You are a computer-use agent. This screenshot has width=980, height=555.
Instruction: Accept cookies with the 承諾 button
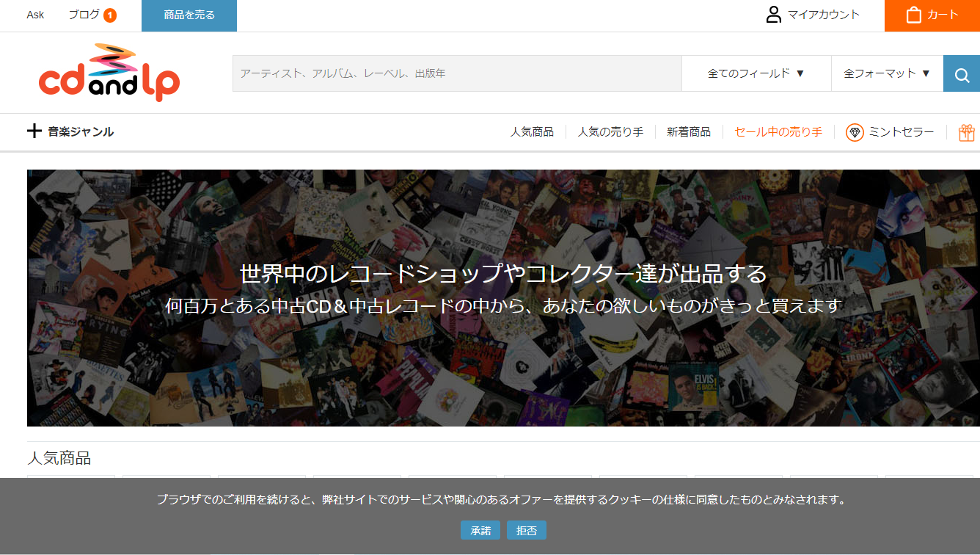point(480,531)
